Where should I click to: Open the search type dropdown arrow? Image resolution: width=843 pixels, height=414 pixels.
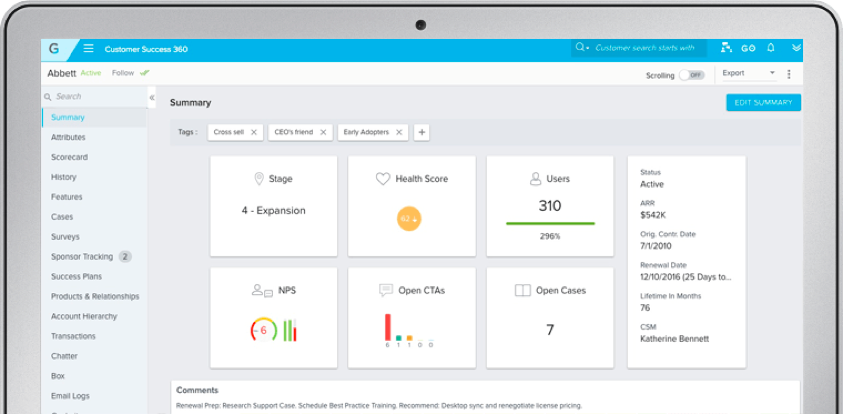[x=588, y=48]
